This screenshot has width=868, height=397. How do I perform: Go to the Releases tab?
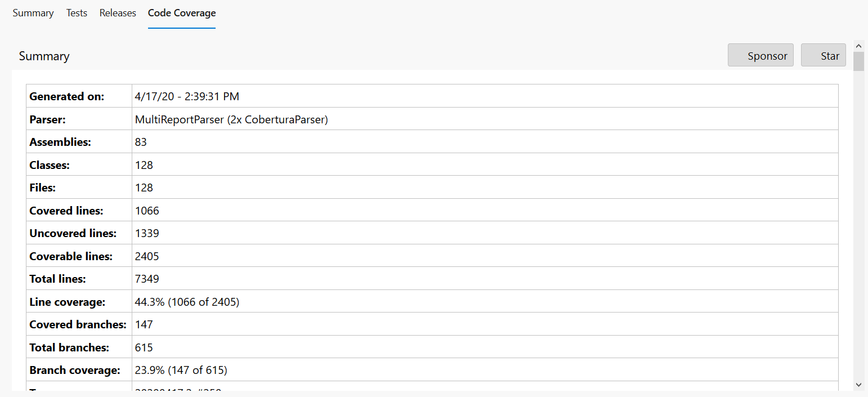[x=118, y=13]
